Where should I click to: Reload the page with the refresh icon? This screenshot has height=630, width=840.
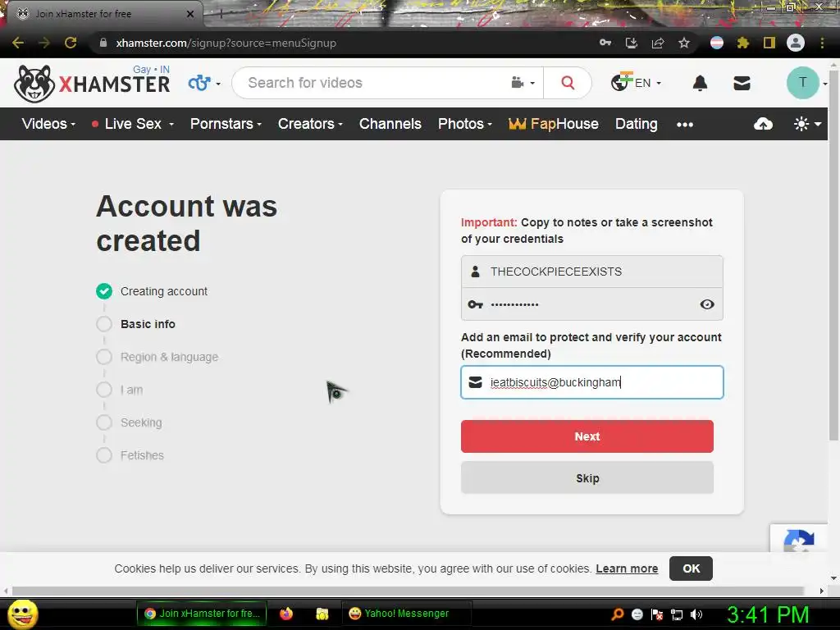pyautogui.click(x=71, y=43)
